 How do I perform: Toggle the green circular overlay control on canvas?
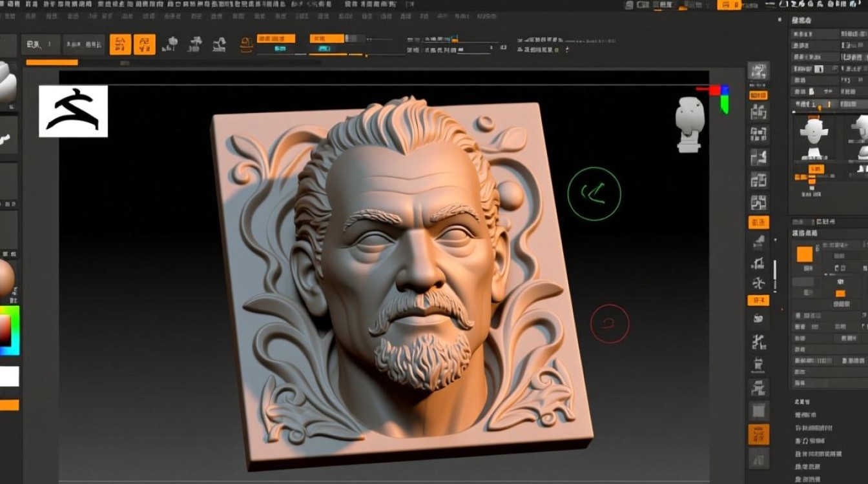pyautogui.click(x=594, y=194)
